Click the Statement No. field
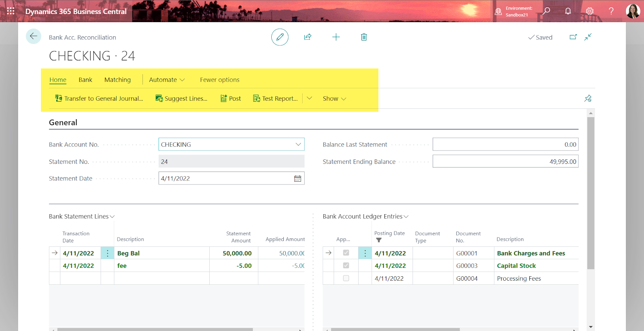 point(231,161)
